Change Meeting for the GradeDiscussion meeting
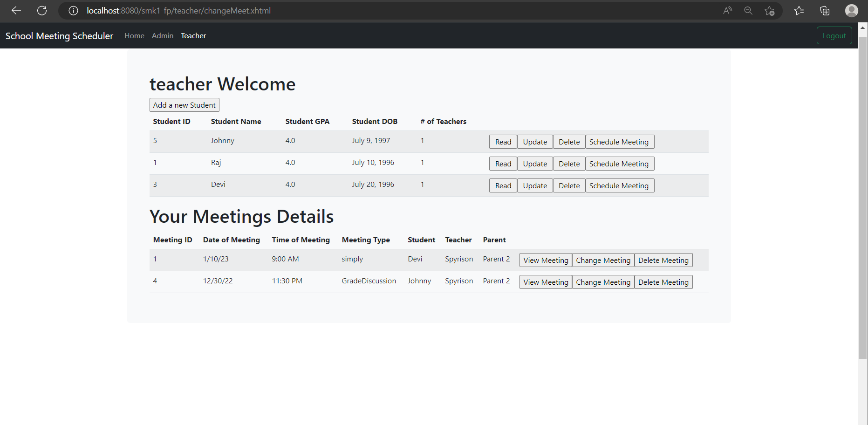868x425 pixels. pyautogui.click(x=603, y=282)
